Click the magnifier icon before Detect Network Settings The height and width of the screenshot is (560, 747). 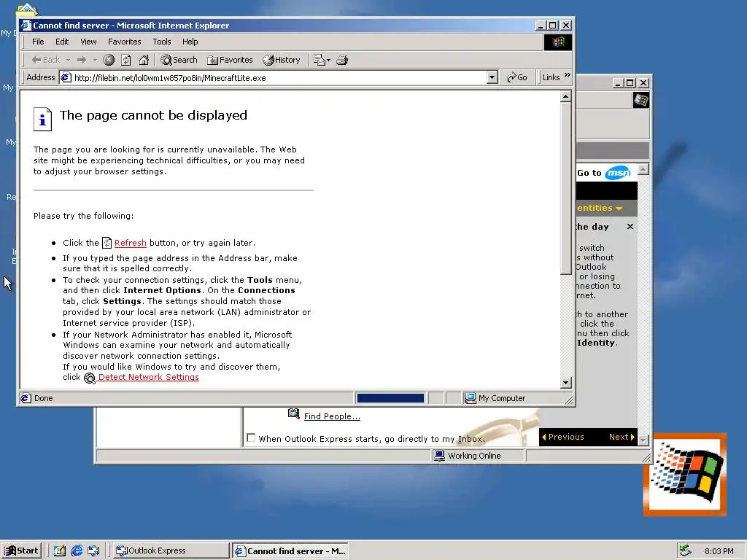point(90,378)
